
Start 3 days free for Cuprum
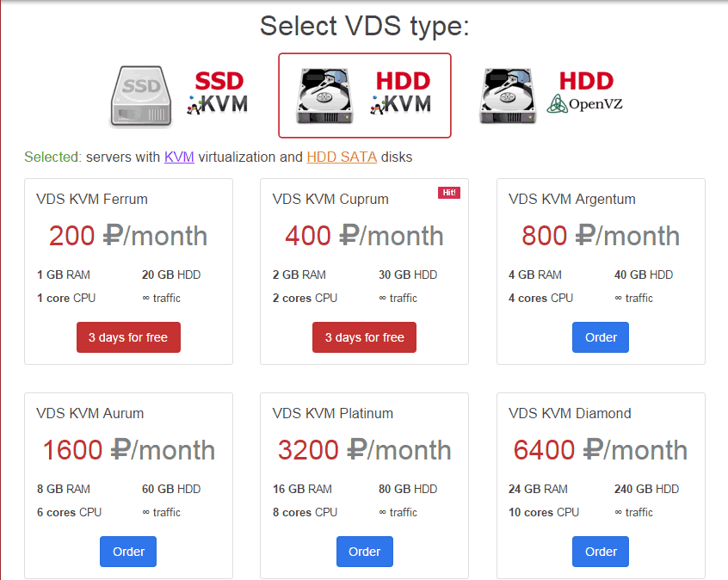365,337
